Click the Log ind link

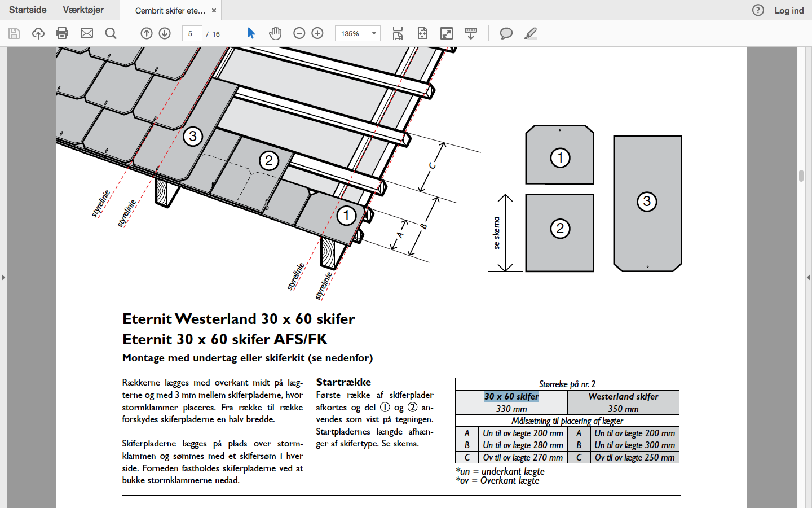(789, 10)
